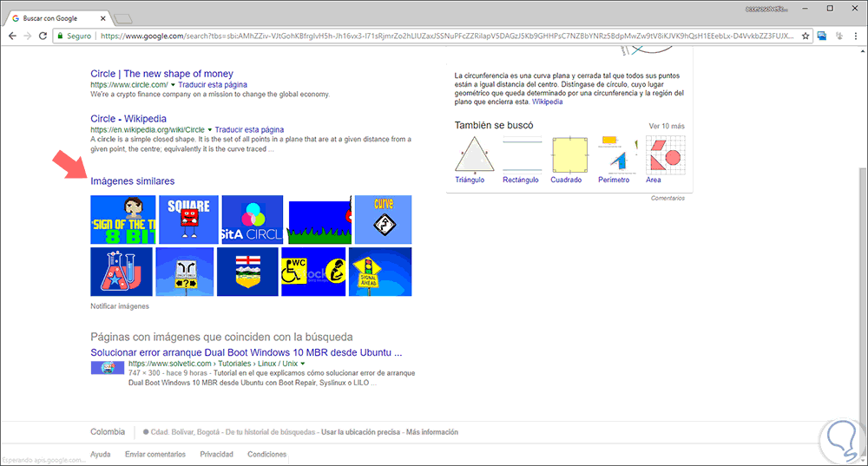The image size is (868, 466).
Task: Select the Área shapes image
Action: coord(666,154)
